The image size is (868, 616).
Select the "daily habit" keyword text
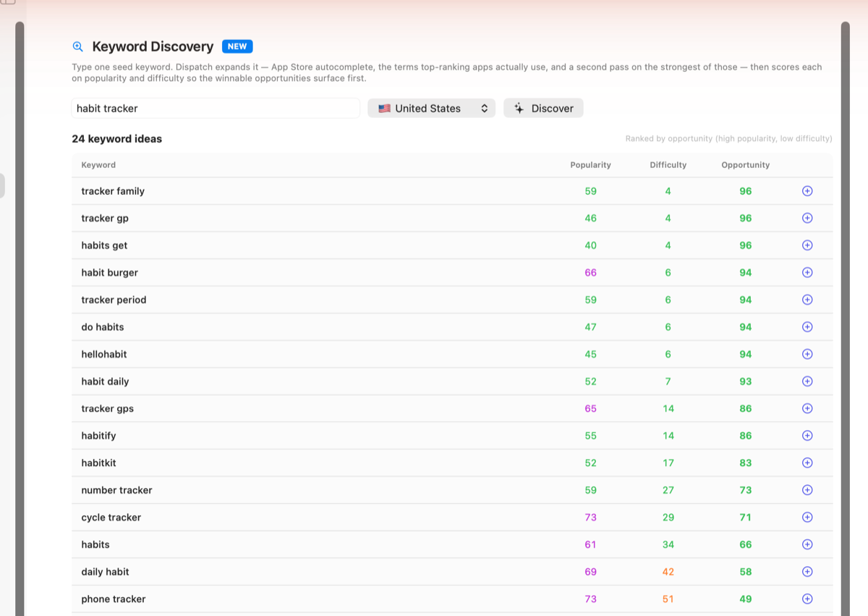[105, 571]
